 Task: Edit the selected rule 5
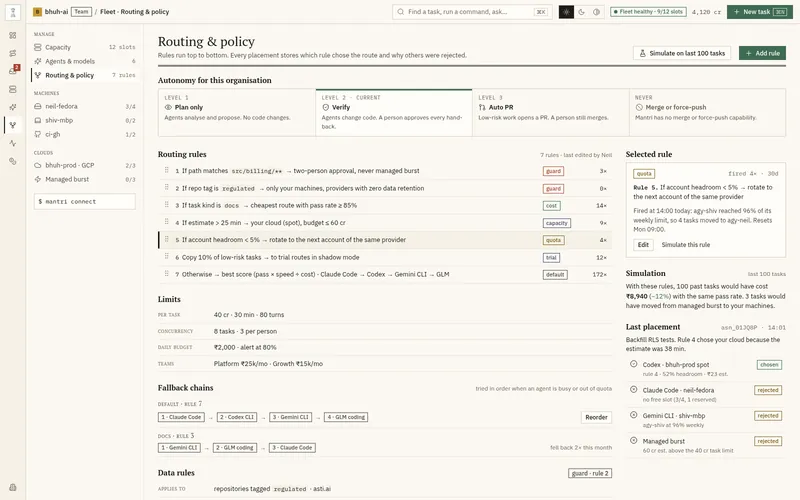pos(643,244)
